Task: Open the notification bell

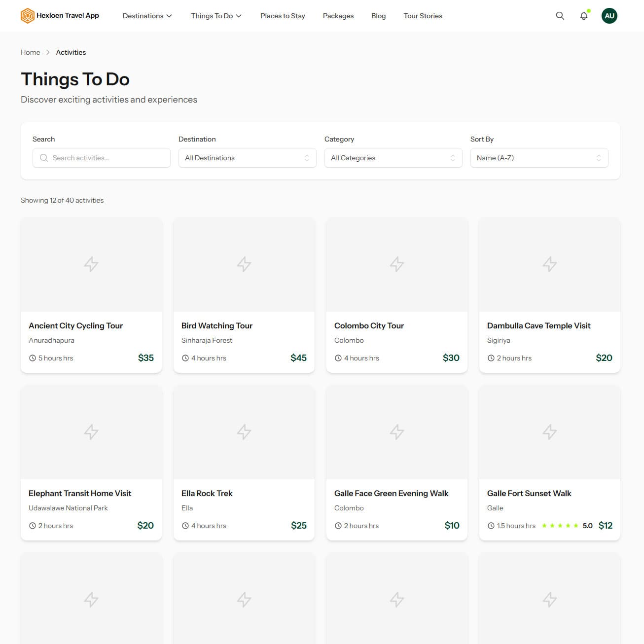Action: point(584,16)
